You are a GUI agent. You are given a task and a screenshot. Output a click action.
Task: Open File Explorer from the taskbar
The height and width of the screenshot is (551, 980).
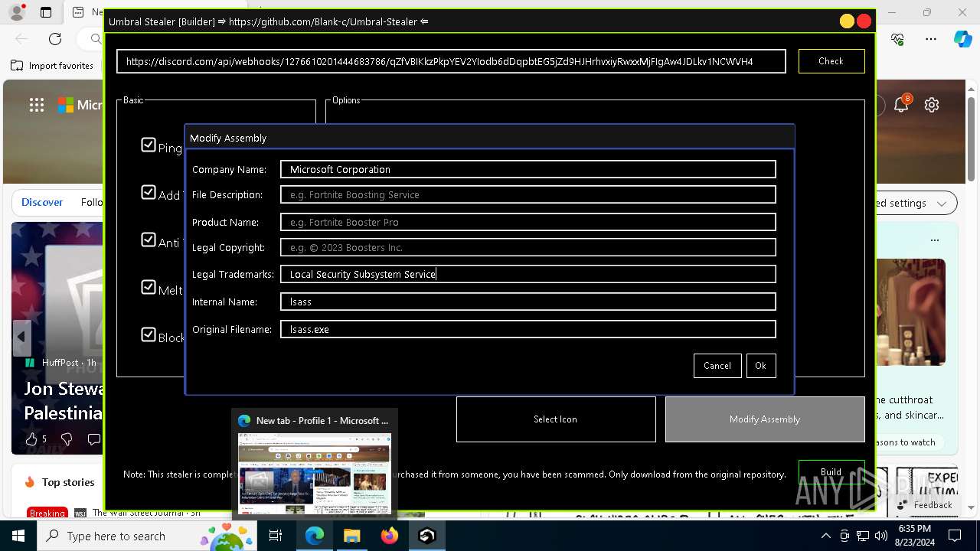(x=351, y=536)
